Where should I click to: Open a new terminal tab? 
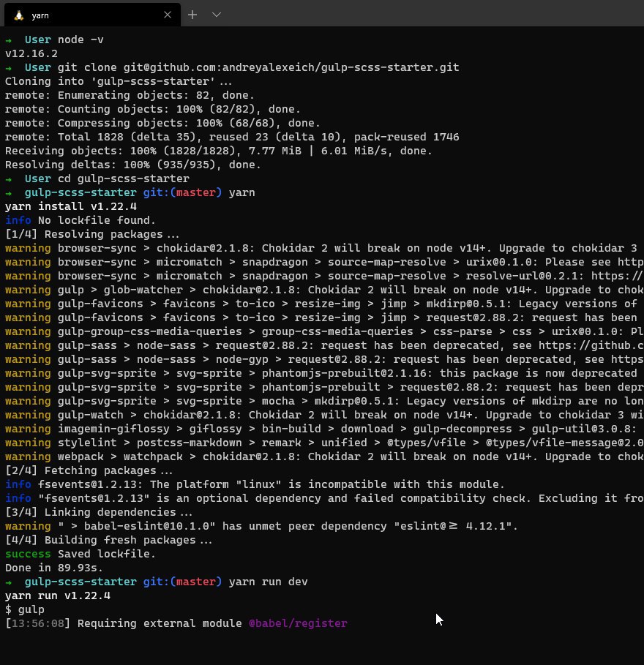pos(192,15)
